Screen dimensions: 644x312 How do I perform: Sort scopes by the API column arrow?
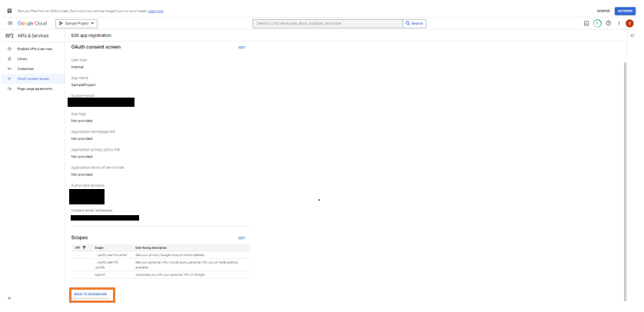pyautogui.click(x=84, y=247)
